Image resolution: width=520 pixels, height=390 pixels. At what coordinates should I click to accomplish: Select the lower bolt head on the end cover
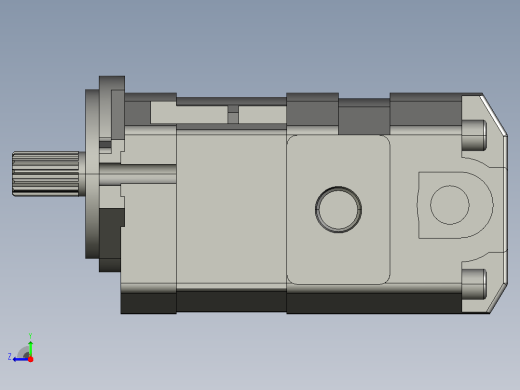click(x=474, y=284)
